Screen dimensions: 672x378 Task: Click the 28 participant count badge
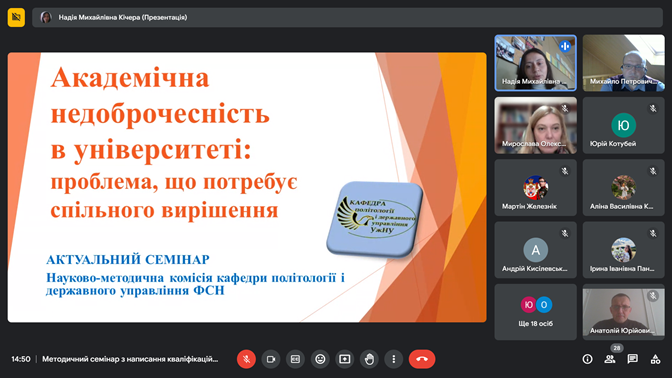pos(617,348)
